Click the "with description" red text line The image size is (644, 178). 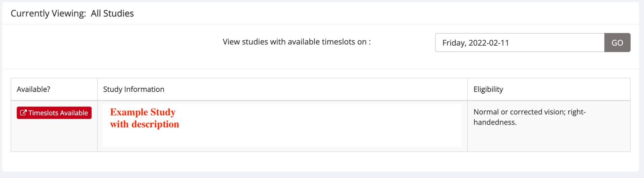coord(145,124)
